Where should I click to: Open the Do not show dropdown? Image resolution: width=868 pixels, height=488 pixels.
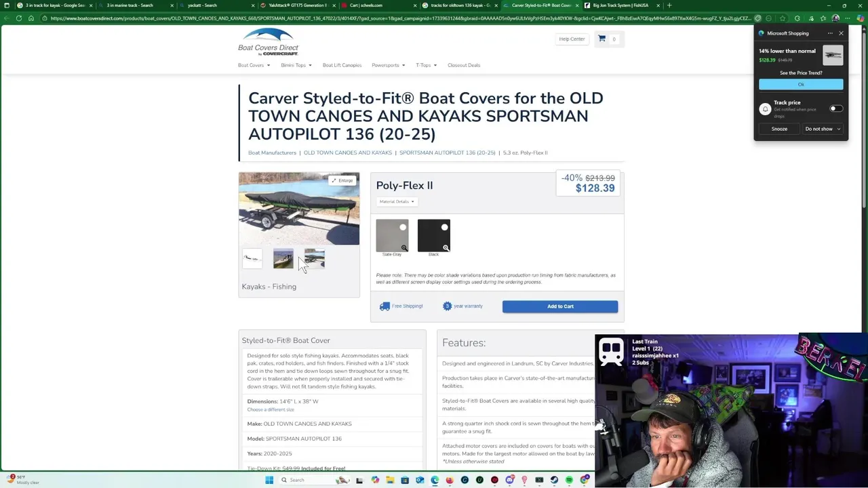tap(823, 129)
